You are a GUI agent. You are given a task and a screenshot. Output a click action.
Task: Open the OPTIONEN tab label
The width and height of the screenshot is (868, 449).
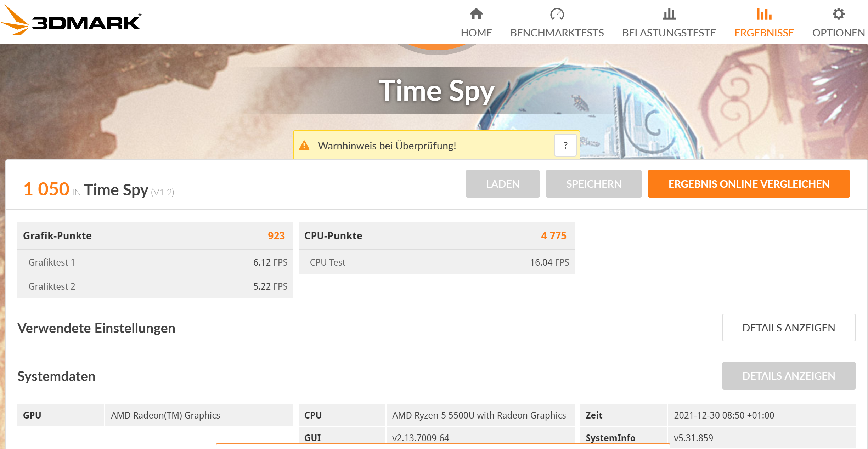coord(838,33)
